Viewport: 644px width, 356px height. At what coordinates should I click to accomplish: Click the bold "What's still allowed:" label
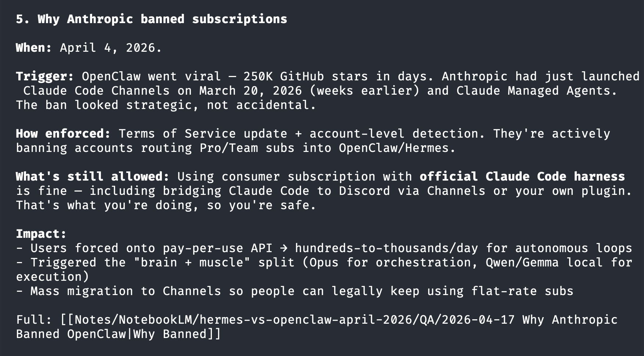click(x=93, y=177)
